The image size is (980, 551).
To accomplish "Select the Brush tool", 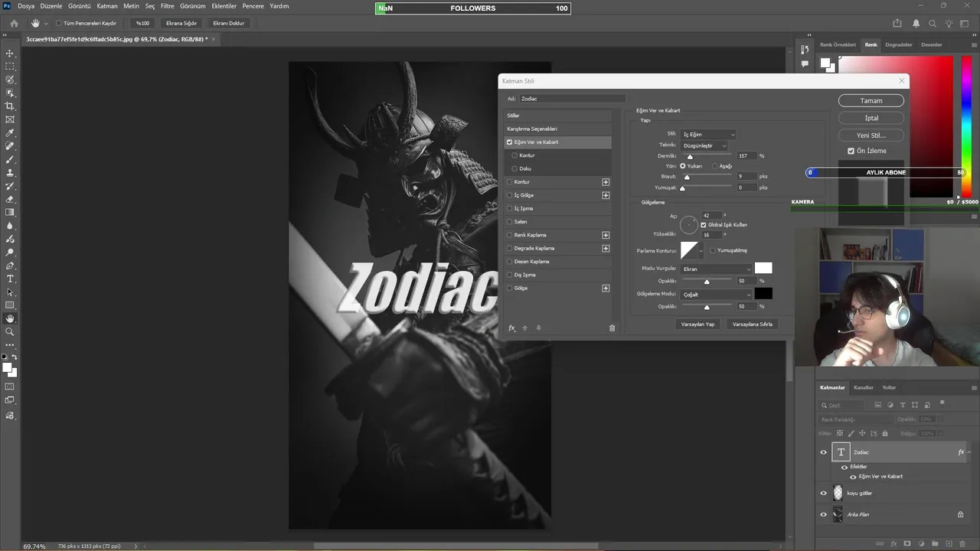I will pyautogui.click(x=10, y=159).
